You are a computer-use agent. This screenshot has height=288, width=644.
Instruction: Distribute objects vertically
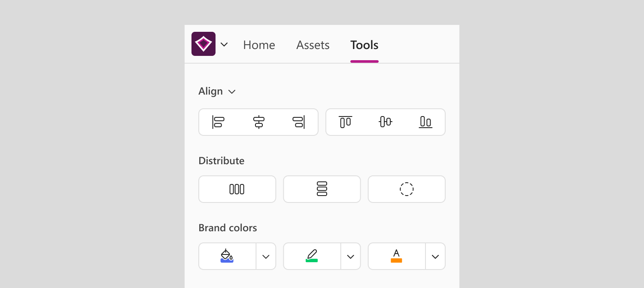[322, 189]
